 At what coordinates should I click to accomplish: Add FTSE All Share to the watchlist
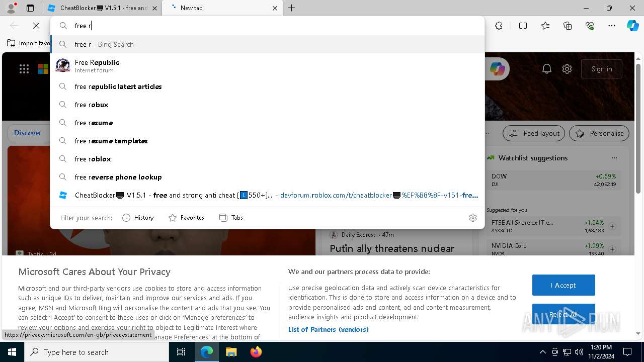(x=612, y=226)
